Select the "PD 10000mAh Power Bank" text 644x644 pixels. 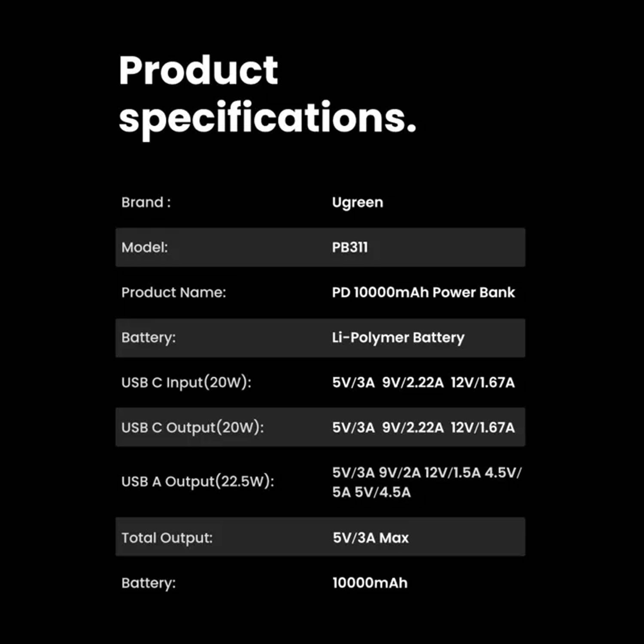point(423,292)
